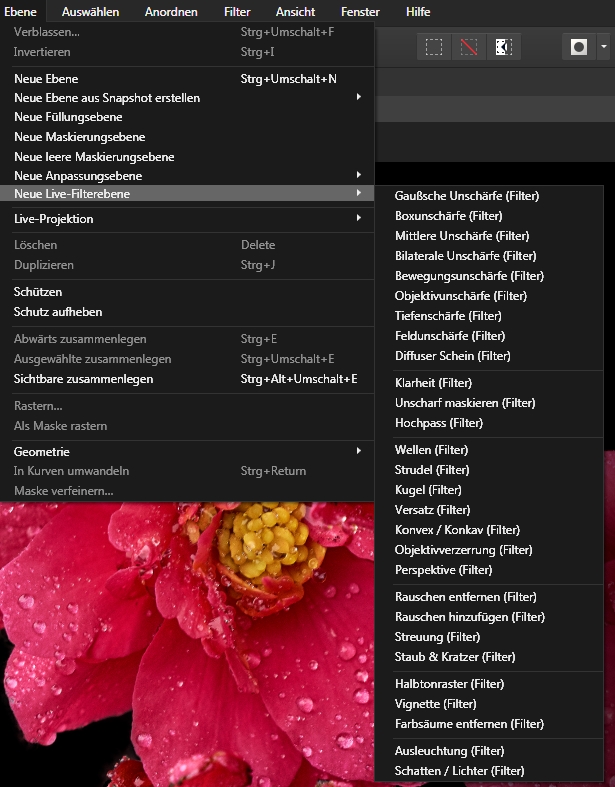Expand Neue Ebene aus Snapshot erstellen submenu
Image resolution: width=615 pixels, height=787 pixels.
click(x=187, y=98)
